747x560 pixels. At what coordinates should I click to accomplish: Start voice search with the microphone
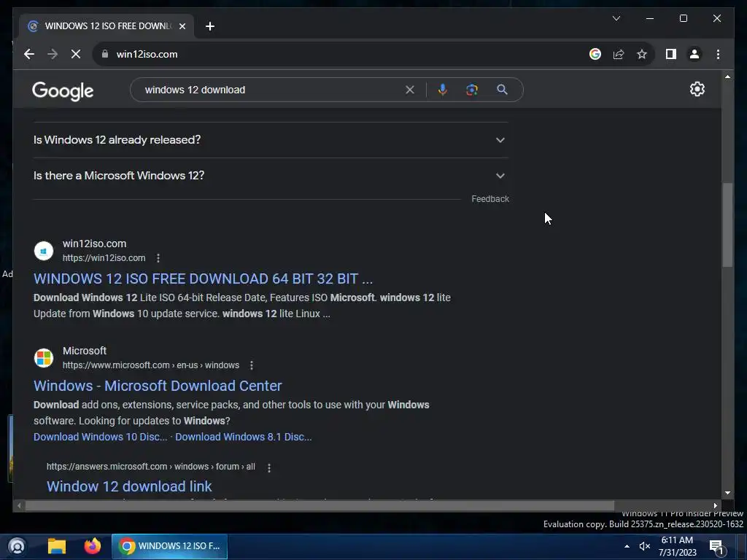point(443,90)
